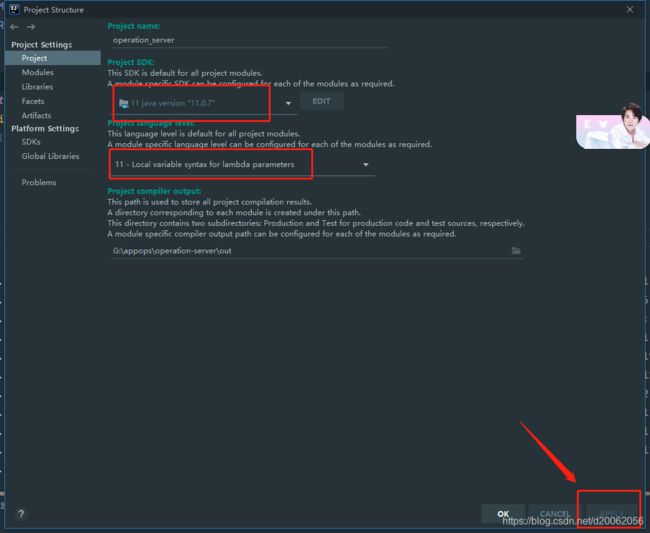Click the back navigation arrow

(x=15, y=27)
